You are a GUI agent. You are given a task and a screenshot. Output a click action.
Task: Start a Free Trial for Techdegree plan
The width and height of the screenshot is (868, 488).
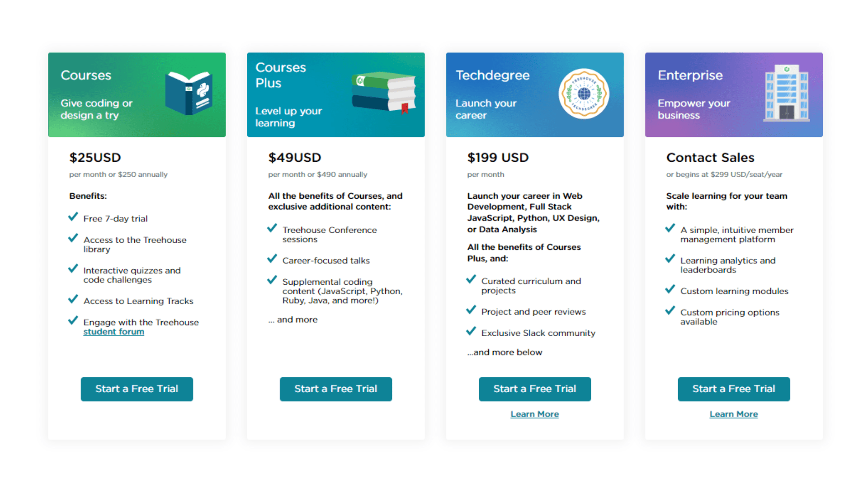click(x=534, y=389)
